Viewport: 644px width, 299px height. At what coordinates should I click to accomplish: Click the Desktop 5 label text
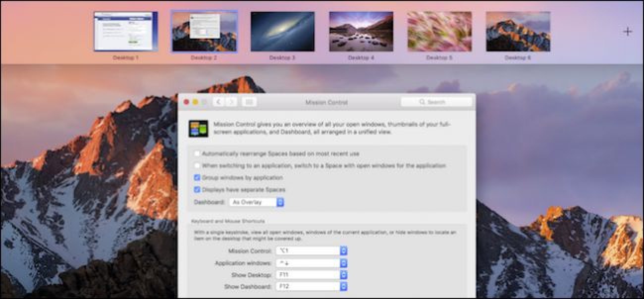439,58
